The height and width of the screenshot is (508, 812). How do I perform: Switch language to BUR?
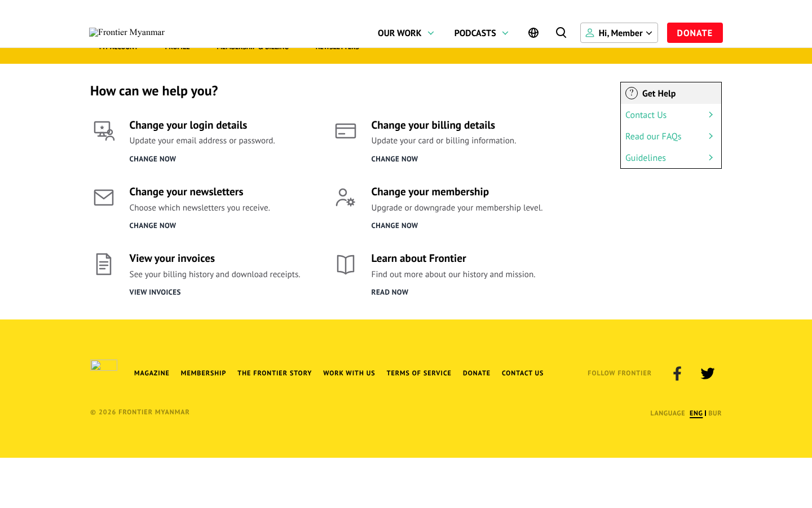tap(715, 413)
